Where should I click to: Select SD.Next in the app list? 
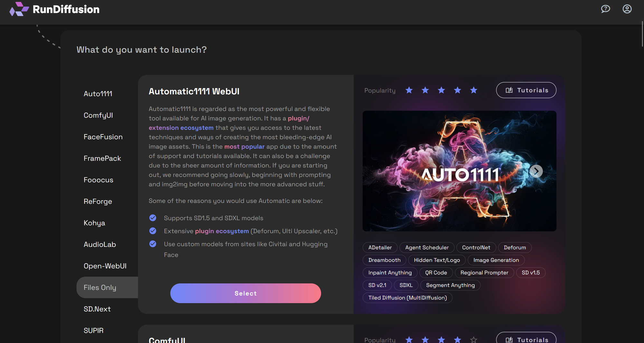97,309
